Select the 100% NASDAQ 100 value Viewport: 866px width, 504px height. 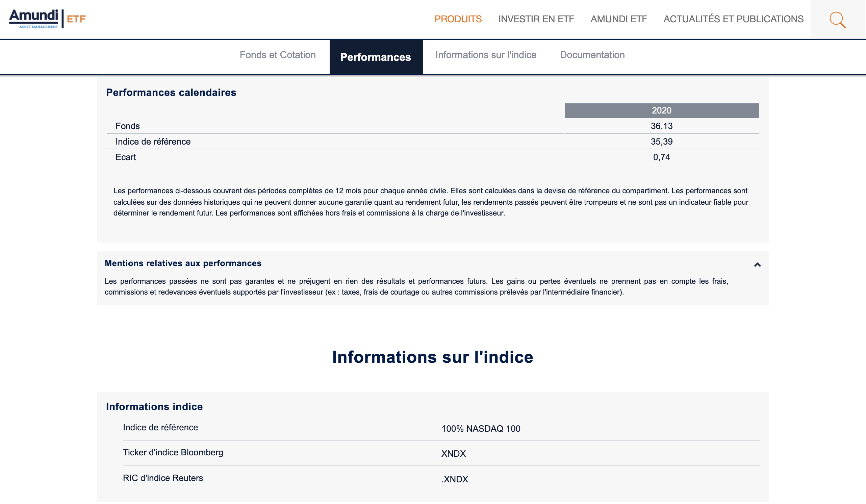point(481,429)
